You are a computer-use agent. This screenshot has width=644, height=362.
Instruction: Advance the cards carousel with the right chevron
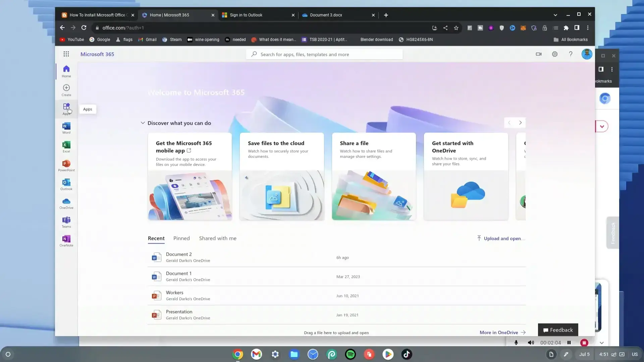coord(520,123)
